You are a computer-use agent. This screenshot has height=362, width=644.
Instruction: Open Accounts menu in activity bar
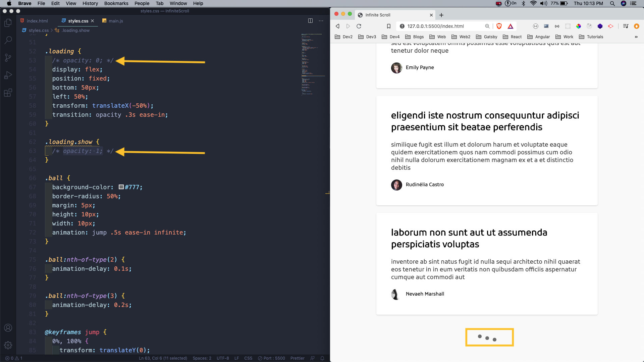pyautogui.click(x=8, y=328)
